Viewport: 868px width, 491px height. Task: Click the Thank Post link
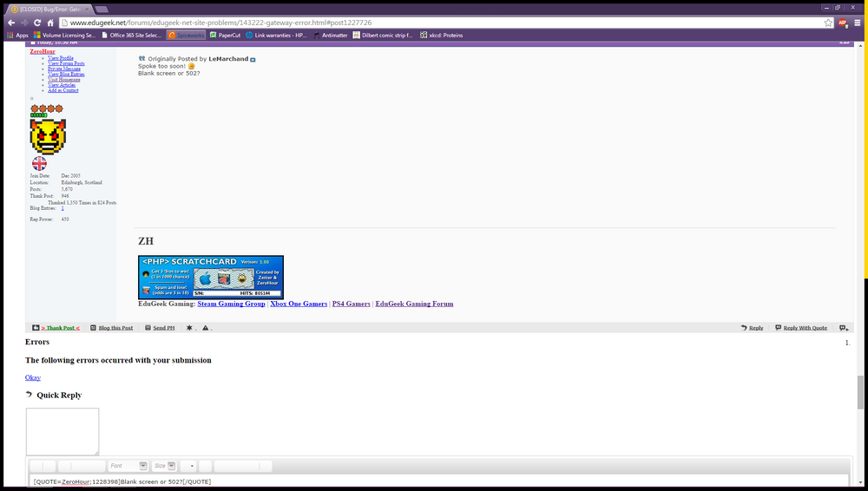click(x=60, y=328)
